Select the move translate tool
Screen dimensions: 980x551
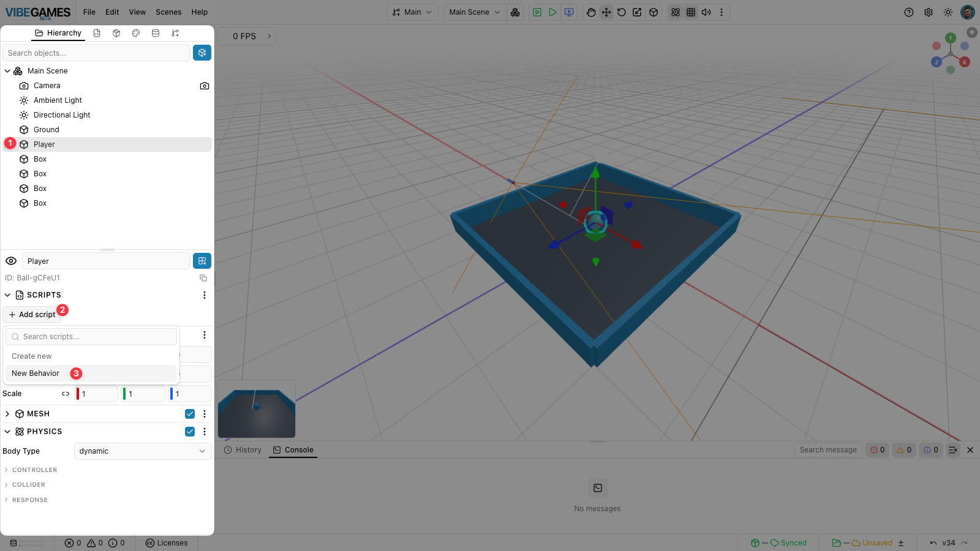point(606,12)
